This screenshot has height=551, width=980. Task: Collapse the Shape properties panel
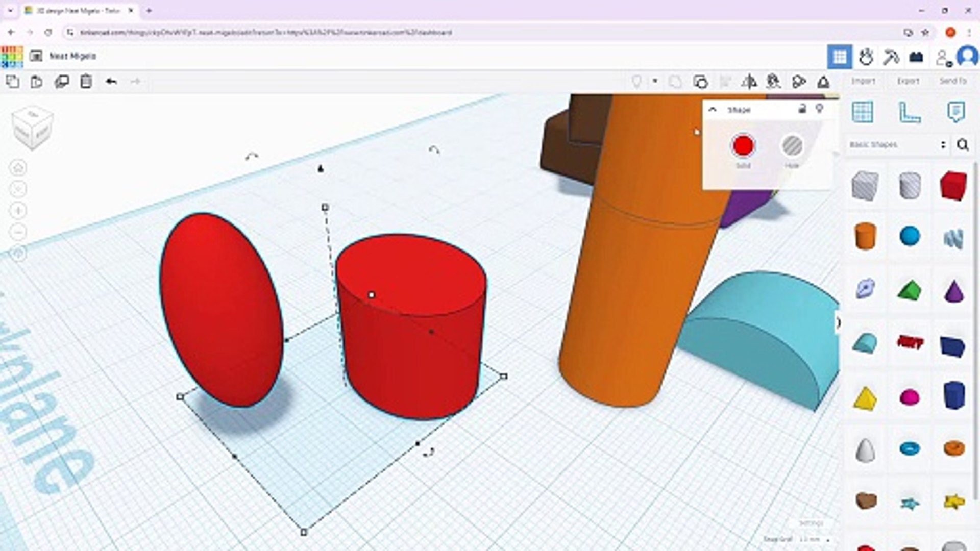coord(713,110)
